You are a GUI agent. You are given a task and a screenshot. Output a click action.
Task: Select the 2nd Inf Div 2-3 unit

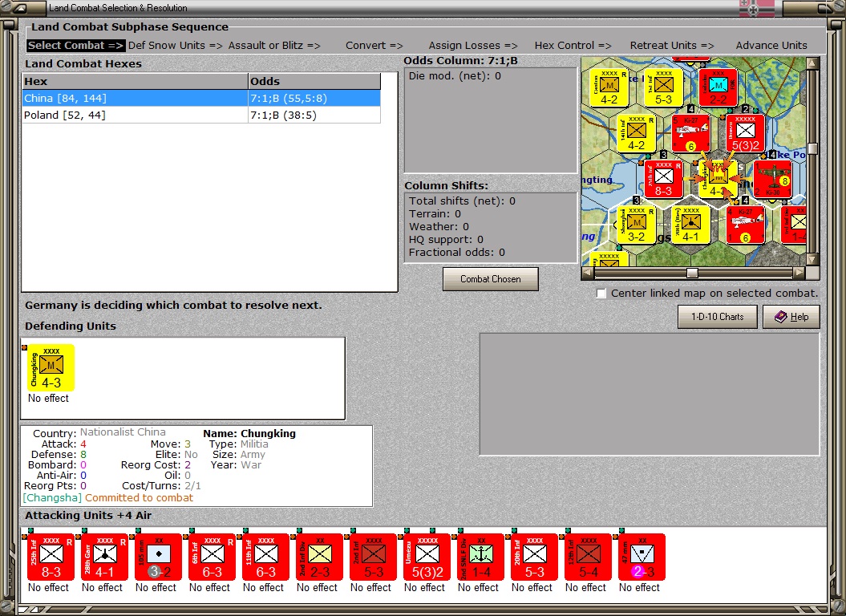319,557
